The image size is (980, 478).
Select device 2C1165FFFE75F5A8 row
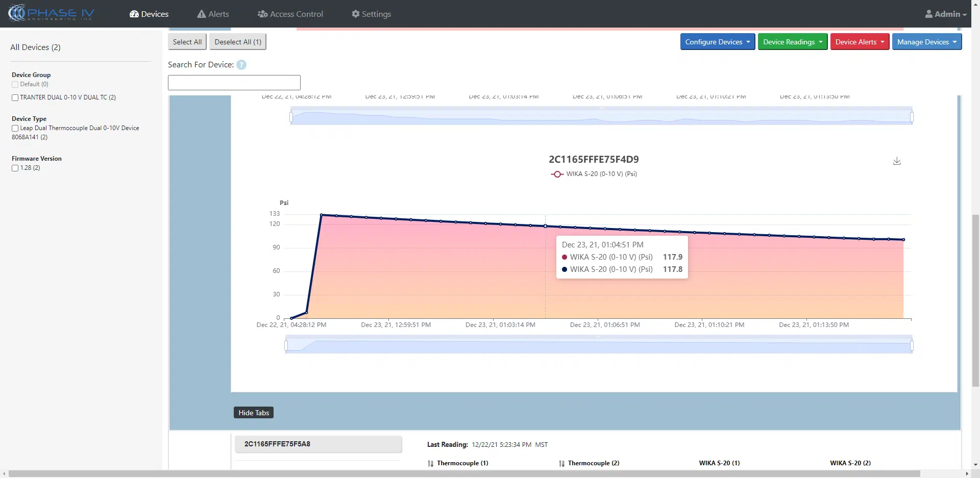[318, 444]
